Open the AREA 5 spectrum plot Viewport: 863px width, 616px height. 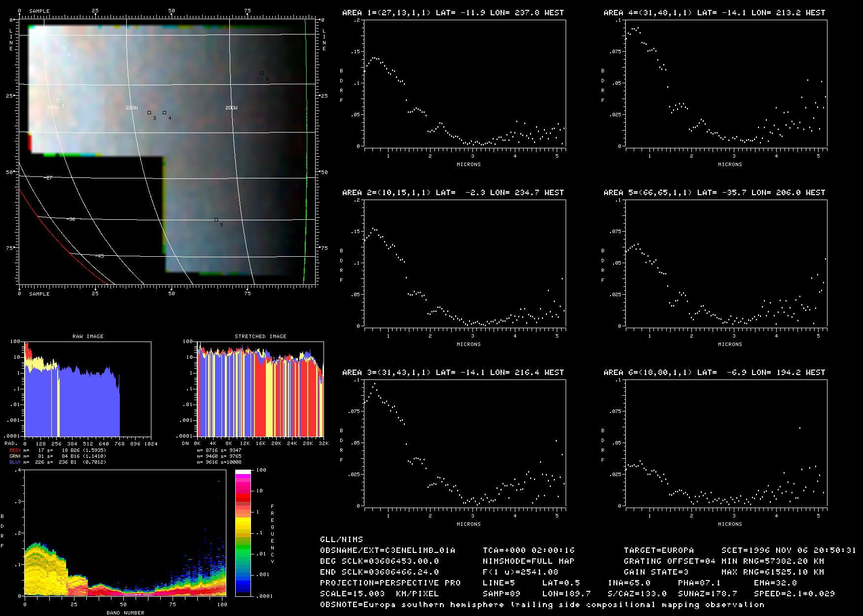[x=726, y=263]
